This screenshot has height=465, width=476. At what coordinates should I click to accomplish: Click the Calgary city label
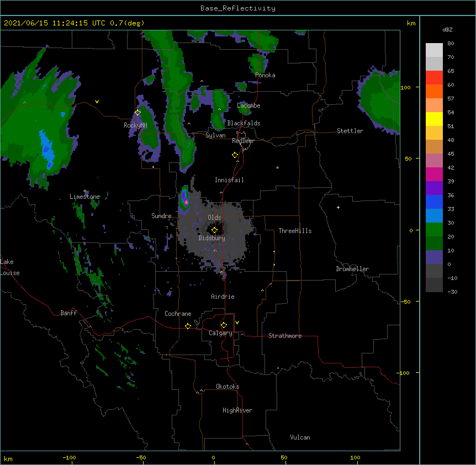[220, 333]
